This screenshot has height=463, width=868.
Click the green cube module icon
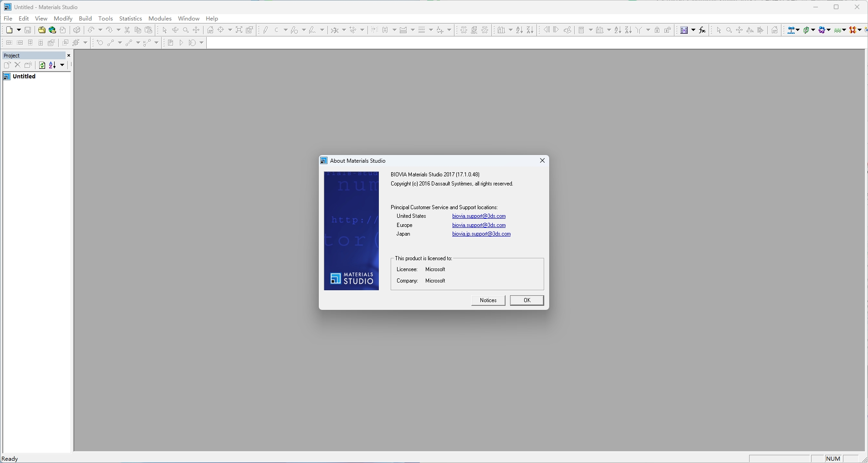[807, 30]
